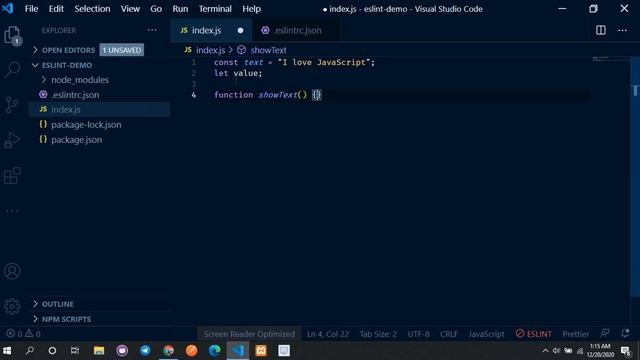This screenshot has width=640, height=360.
Task: Open the File menu
Action: 31,9
